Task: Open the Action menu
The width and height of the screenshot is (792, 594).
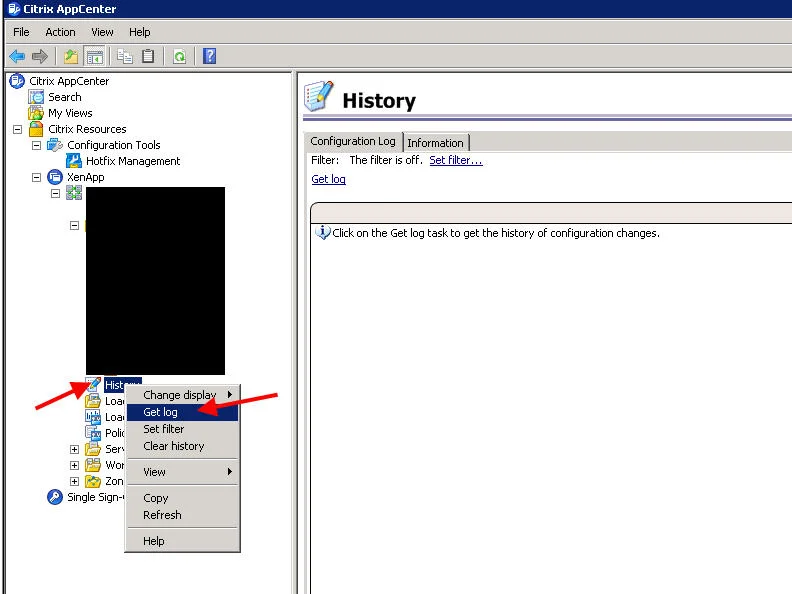Action: point(60,32)
